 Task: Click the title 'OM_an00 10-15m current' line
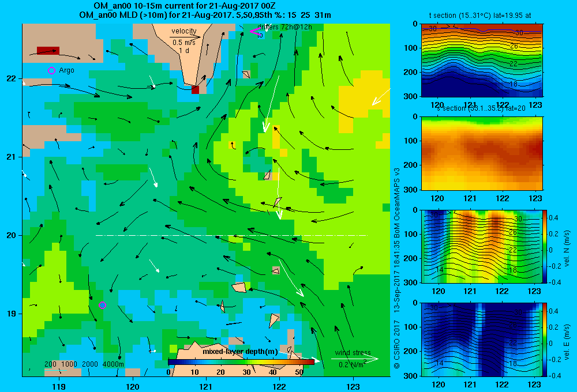[x=185, y=6]
